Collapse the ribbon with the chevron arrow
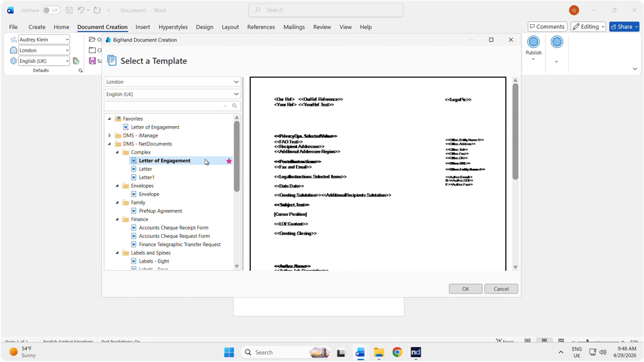The height and width of the screenshot is (362, 644). click(x=635, y=69)
